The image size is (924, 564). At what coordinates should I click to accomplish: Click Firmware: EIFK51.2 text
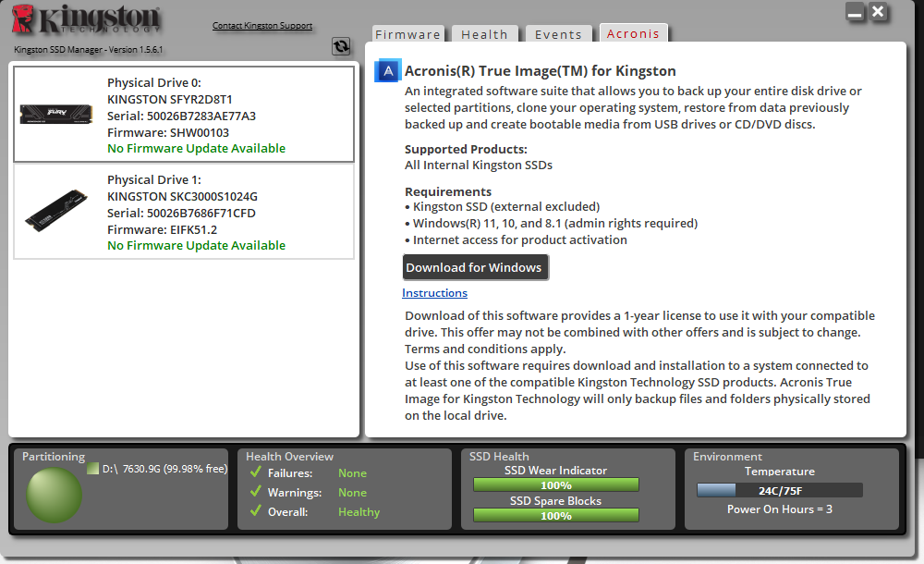click(162, 229)
